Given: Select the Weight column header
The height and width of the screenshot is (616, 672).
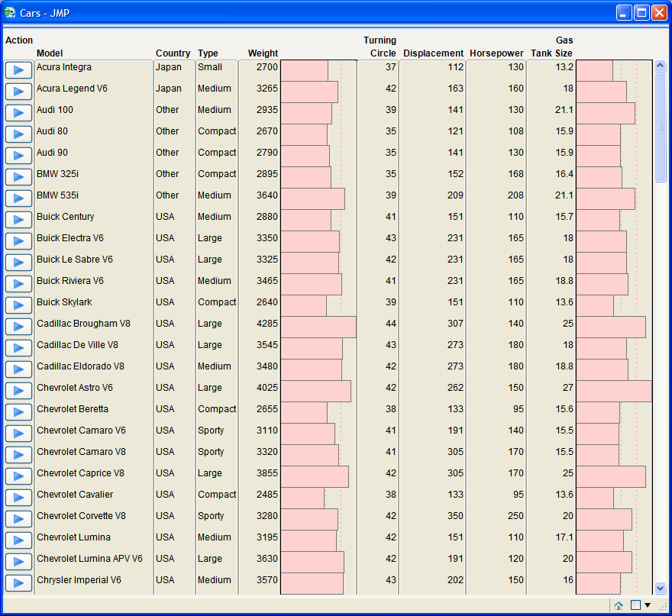Looking at the screenshot, I should [263, 53].
